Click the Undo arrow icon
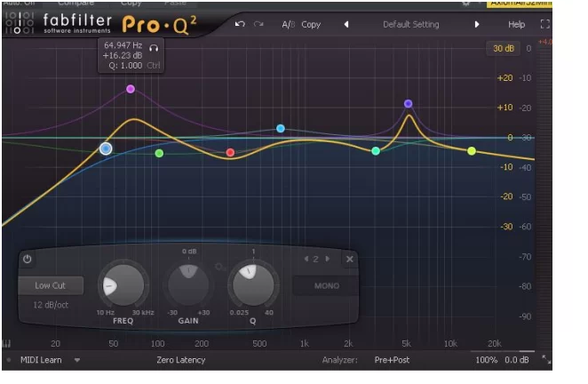Viewport: 588px width, 384px height. pyautogui.click(x=240, y=24)
